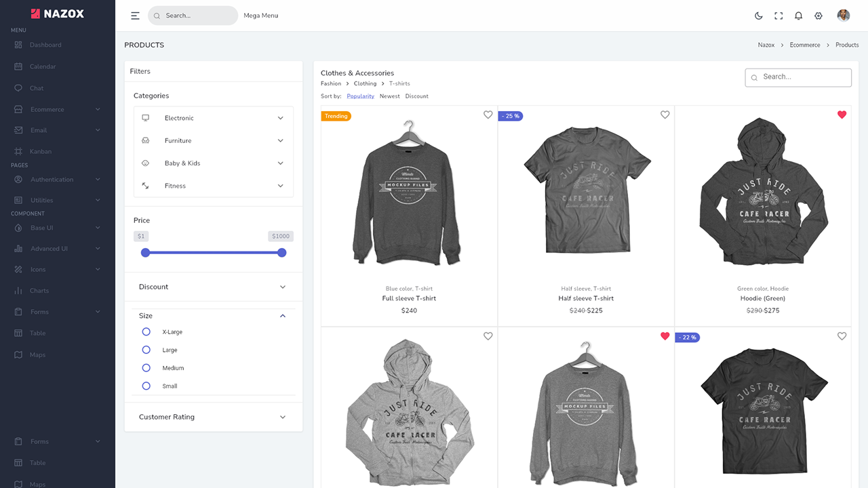
Task: Unfavorite the Hoodie (Green) heart icon
Action: click(842, 115)
